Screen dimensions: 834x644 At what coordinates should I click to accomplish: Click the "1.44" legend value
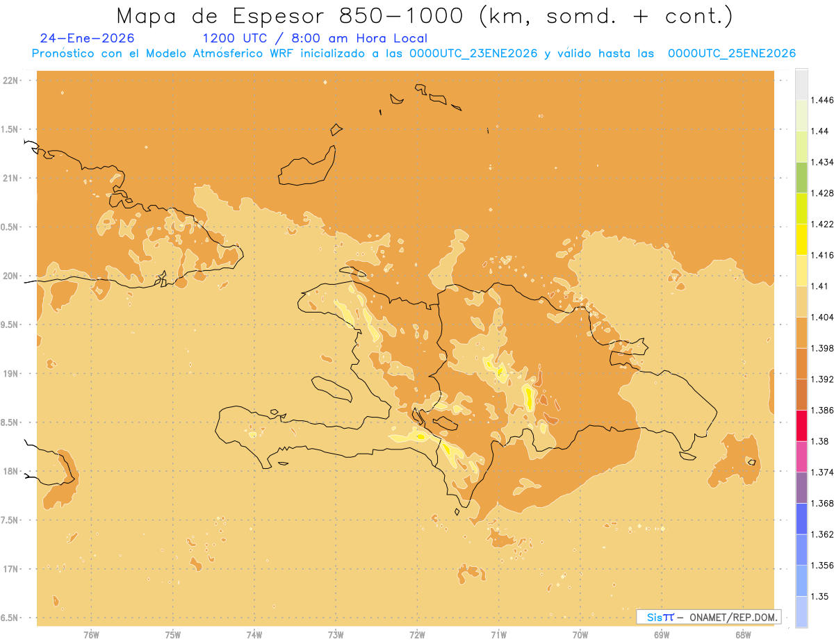coord(820,131)
